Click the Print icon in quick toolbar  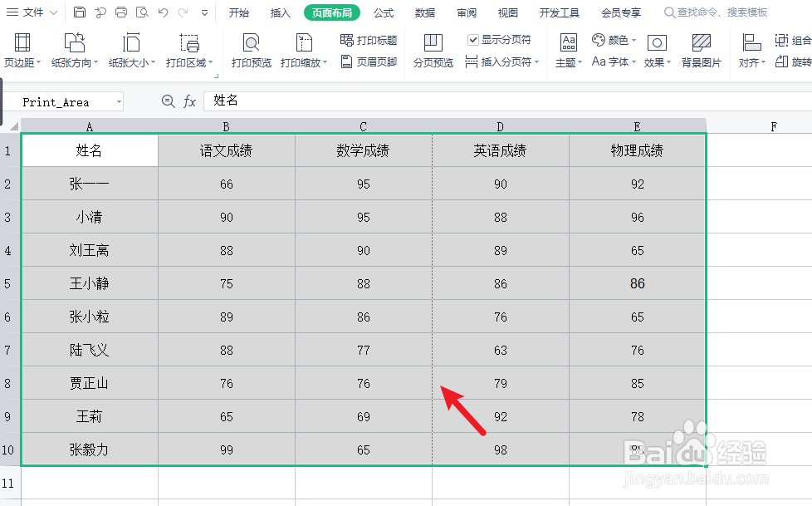pos(121,12)
